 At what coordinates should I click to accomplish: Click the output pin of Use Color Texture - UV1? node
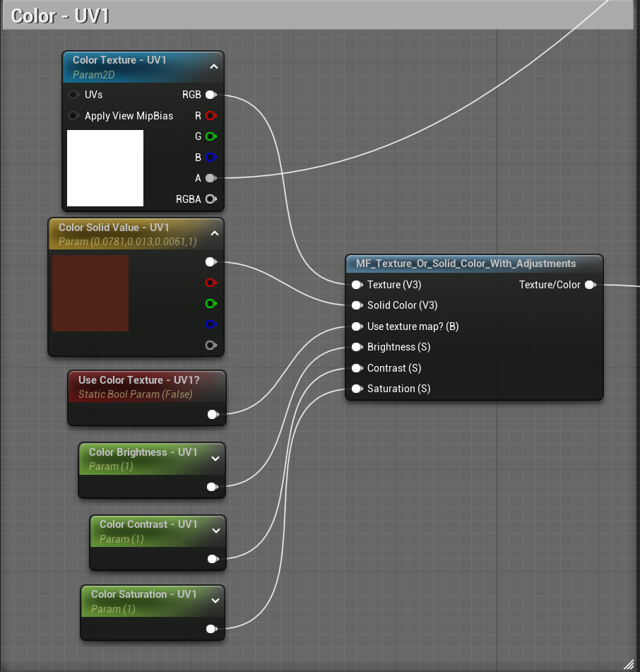213,414
